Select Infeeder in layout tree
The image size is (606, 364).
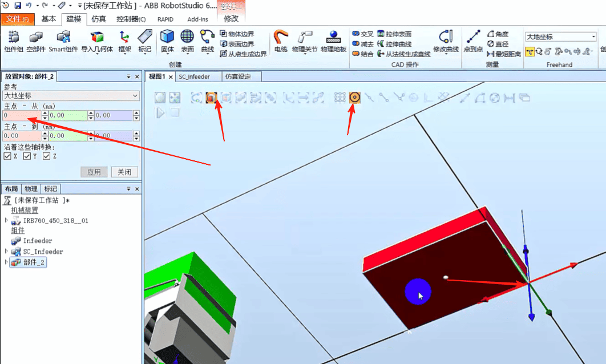(x=38, y=241)
